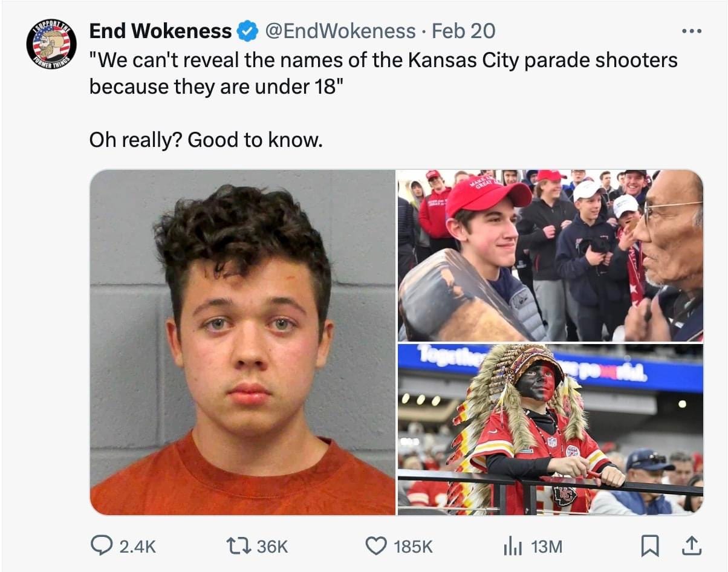
Task: Toggle the bookmark icon
Action: click(x=651, y=547)
